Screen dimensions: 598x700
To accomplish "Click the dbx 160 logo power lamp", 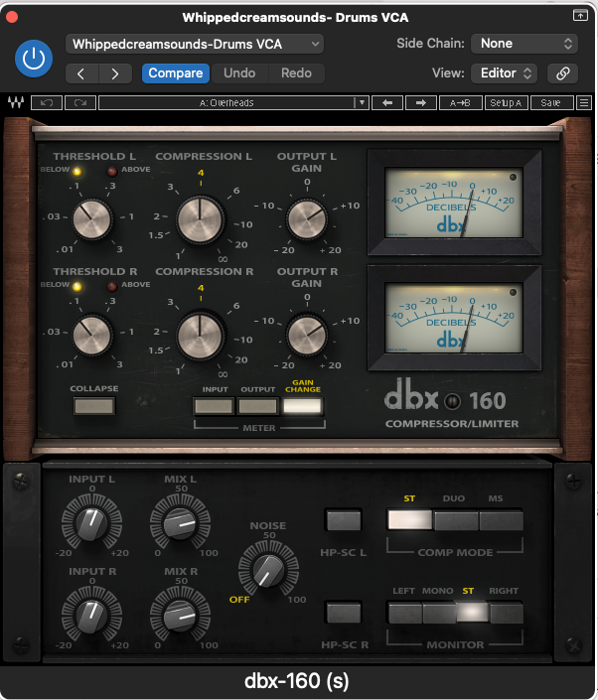I will (453, 401).
